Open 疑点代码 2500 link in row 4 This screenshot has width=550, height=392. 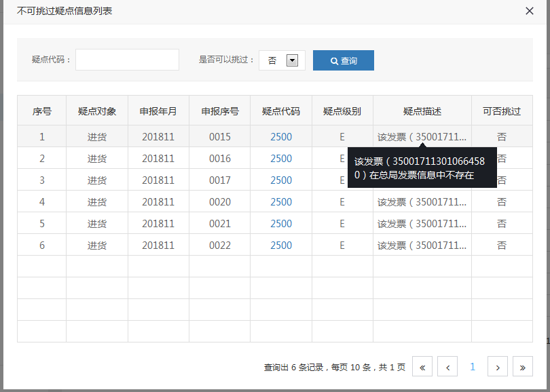pos(281,202)
